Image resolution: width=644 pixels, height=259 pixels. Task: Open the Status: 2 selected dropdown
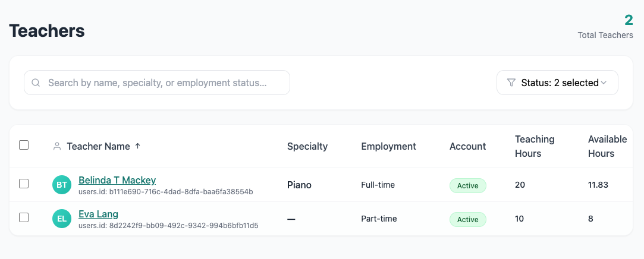coord(557,83)
